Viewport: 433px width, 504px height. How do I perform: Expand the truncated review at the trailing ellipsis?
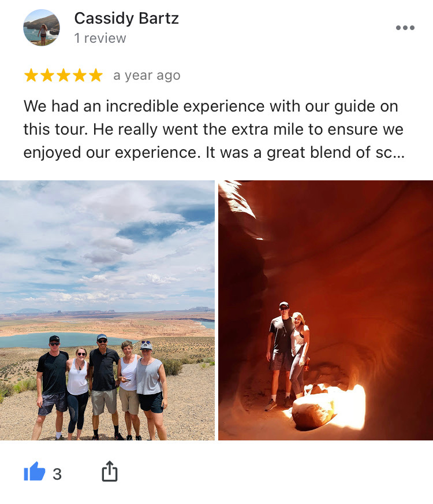pyautogui.click(x=399, y=153)
